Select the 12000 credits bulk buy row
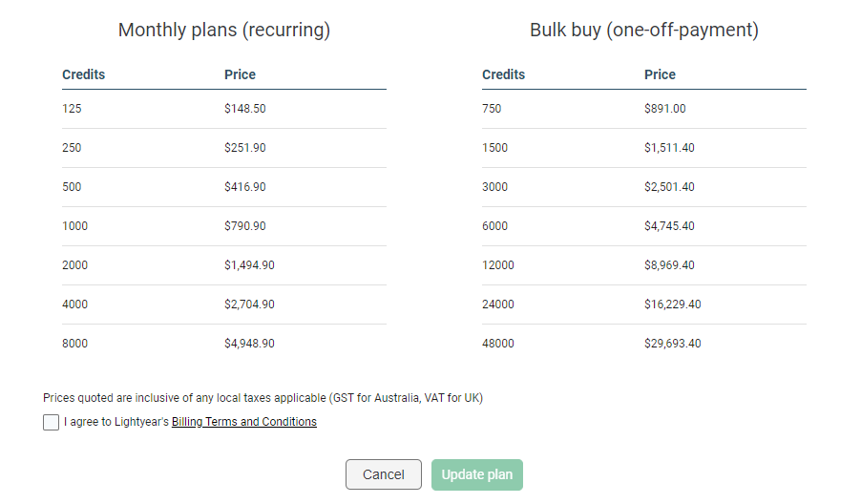 click(644, 265)
